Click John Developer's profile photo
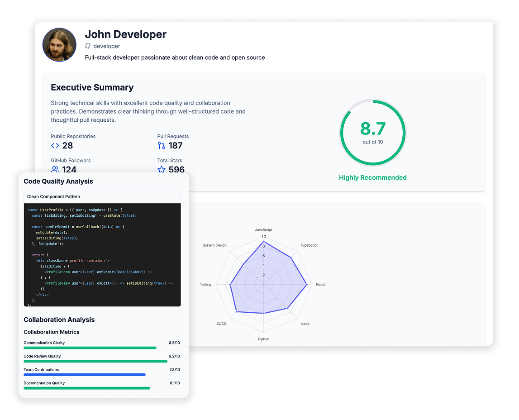Image resolution: width=519 pixels, height=420 pixels. pos(59,44)
